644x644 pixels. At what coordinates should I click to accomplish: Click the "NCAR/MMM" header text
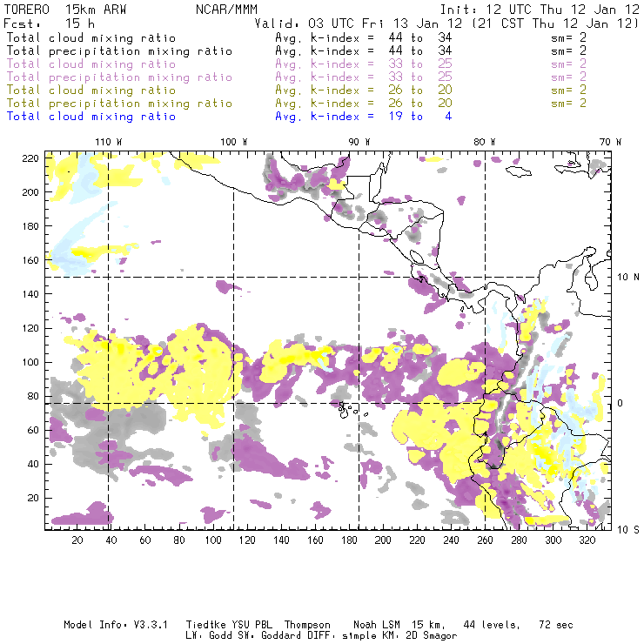[226, 10]
